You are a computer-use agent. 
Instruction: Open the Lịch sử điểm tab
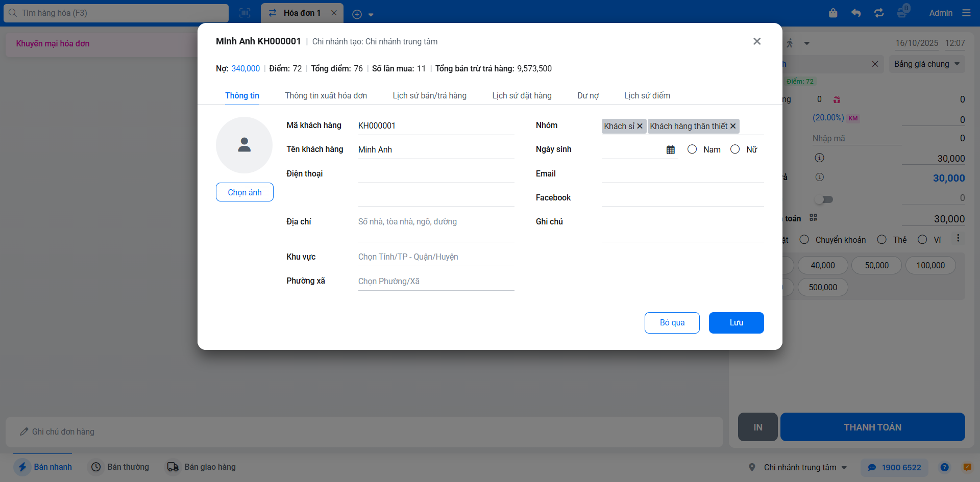click(x=647, y=95)
